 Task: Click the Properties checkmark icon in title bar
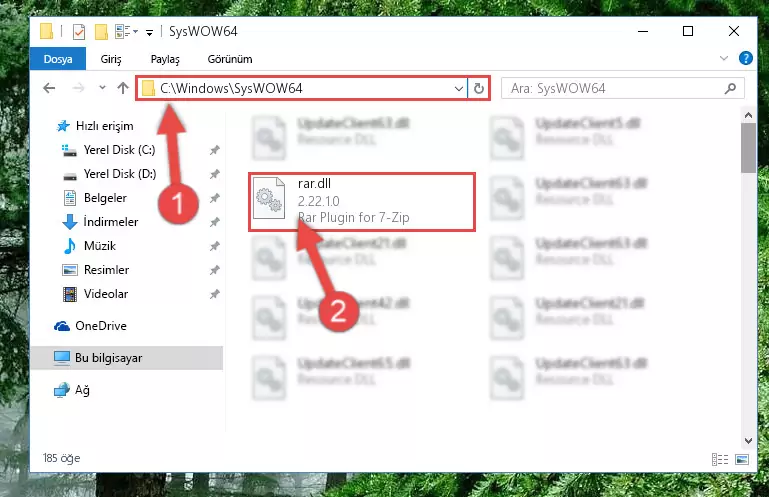[78, 32]
